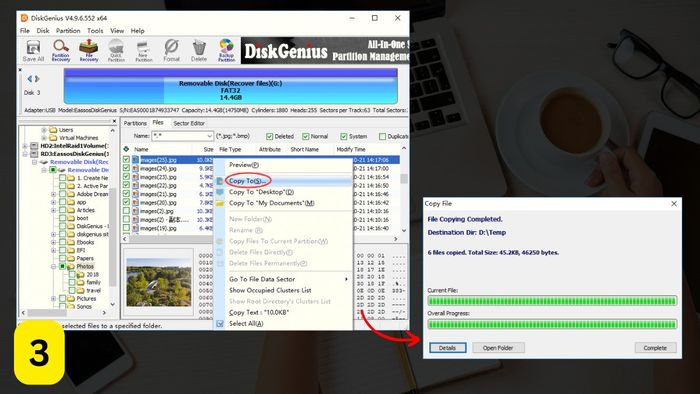The height and width of the screenshot is (394, 700).
Task: Expand Go To File Data Sector submenu
Action: coord(346,279)
